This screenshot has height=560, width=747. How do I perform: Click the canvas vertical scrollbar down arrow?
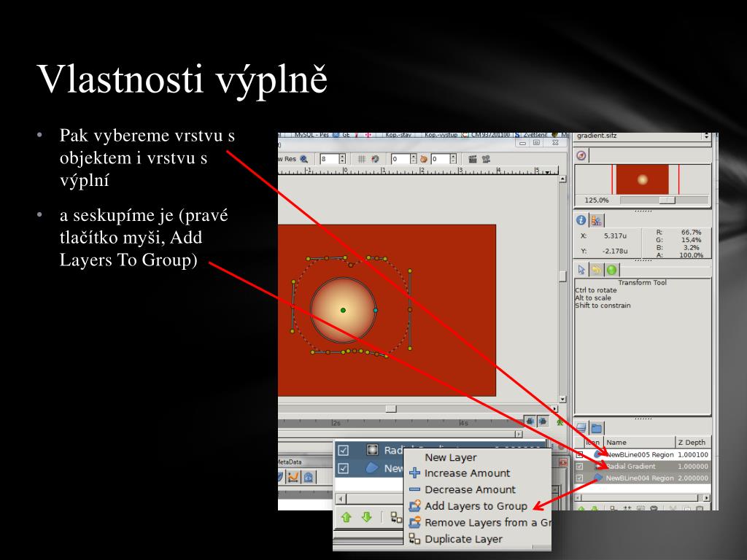[x=562, y=399]
